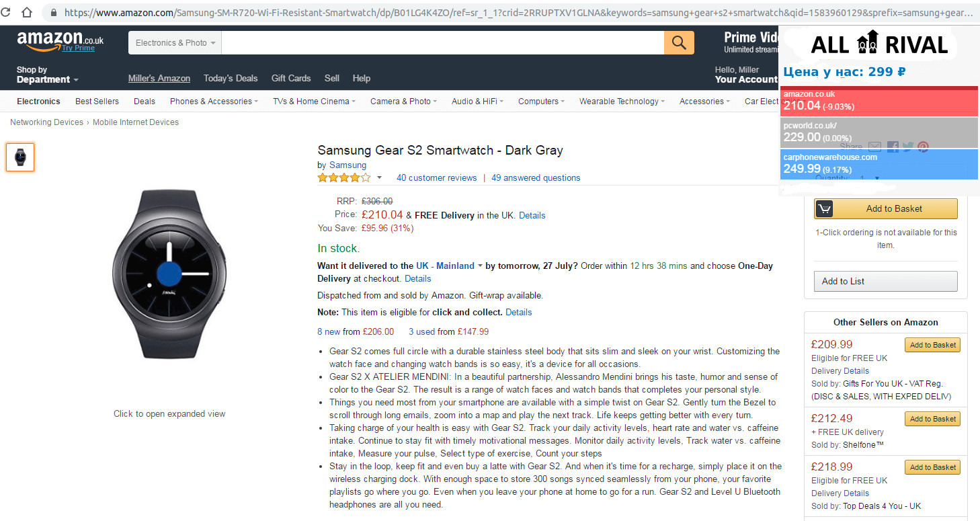Expand the Shop by Department menu
980x521 pixels.
47,75
